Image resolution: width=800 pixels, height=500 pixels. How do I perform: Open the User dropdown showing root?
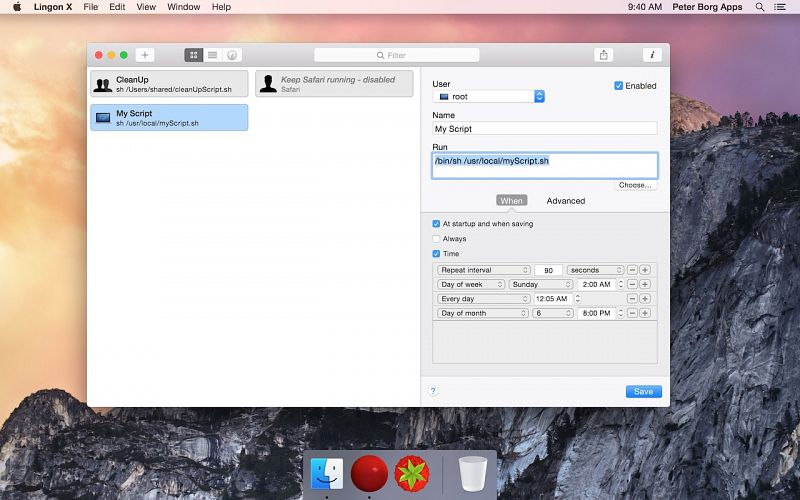point(490,97)
